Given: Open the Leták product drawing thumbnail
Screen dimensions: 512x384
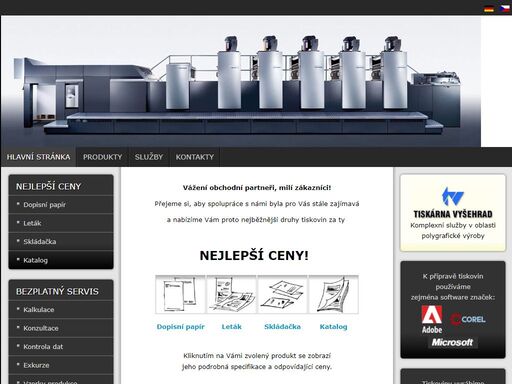Looking at the screenshot, I should (232, 295).
